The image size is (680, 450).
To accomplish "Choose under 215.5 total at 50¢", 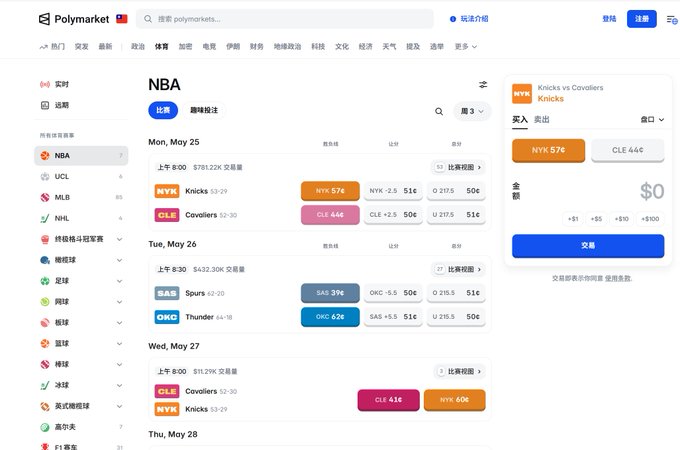I will point(456,316).
